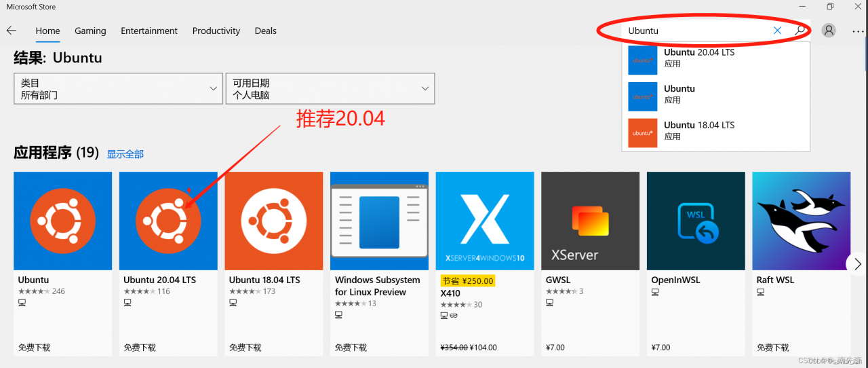Click the 246 ratings under Ubuntu
Image resolution: width=868 pixels, height=368 pixels.
(58, 291)
